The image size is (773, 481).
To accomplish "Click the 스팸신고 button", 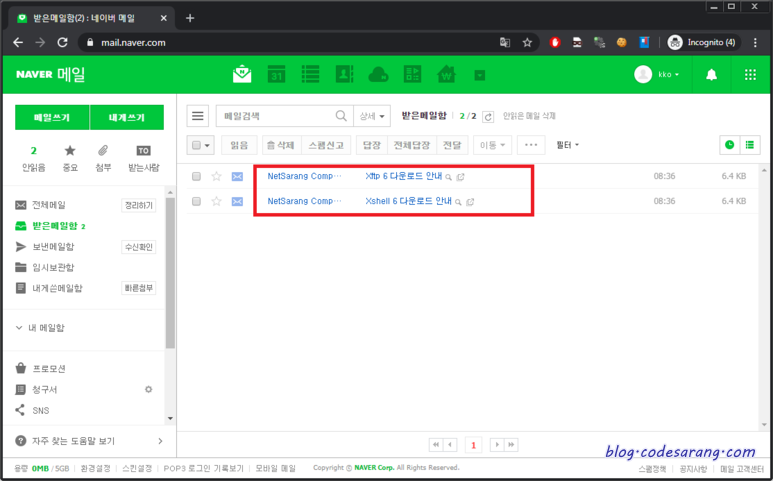I will (x=326, y=145).
